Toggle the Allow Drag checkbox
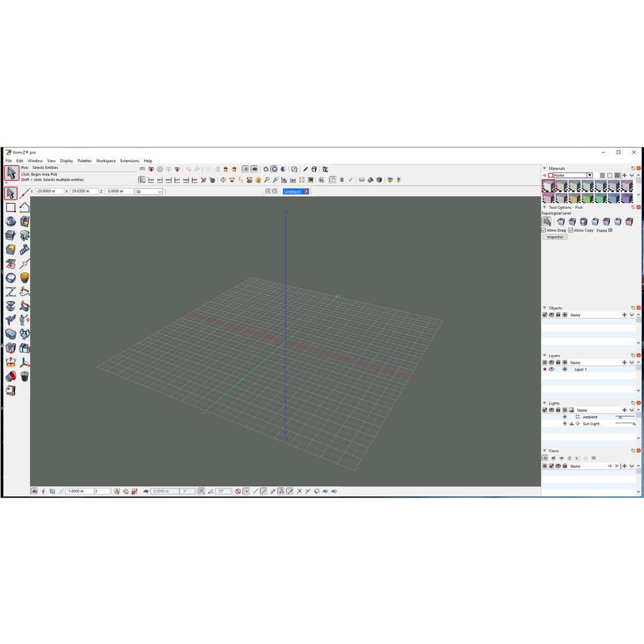This screenshot has height=644, width=644. tap(544, 230)
